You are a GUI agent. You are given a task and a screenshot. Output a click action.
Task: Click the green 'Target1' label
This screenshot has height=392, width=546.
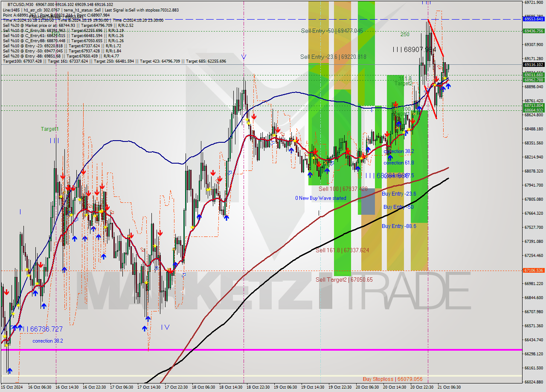click(x=50, y=129)
